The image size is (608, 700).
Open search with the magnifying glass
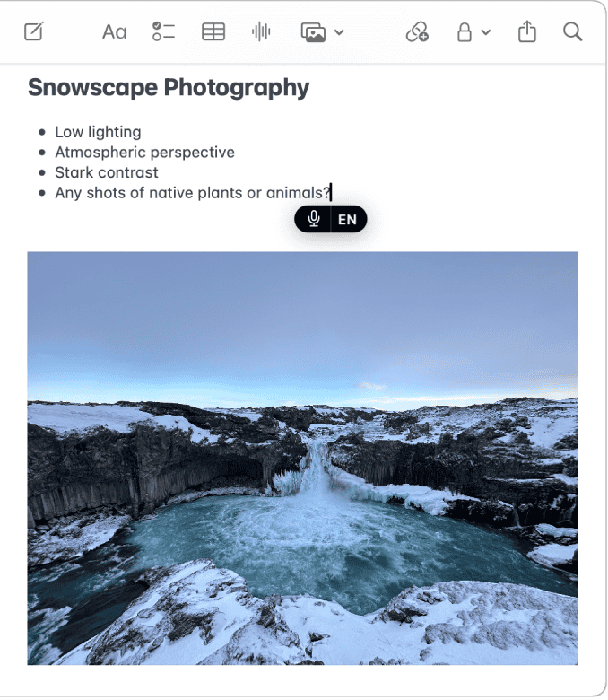coord(572,31)
